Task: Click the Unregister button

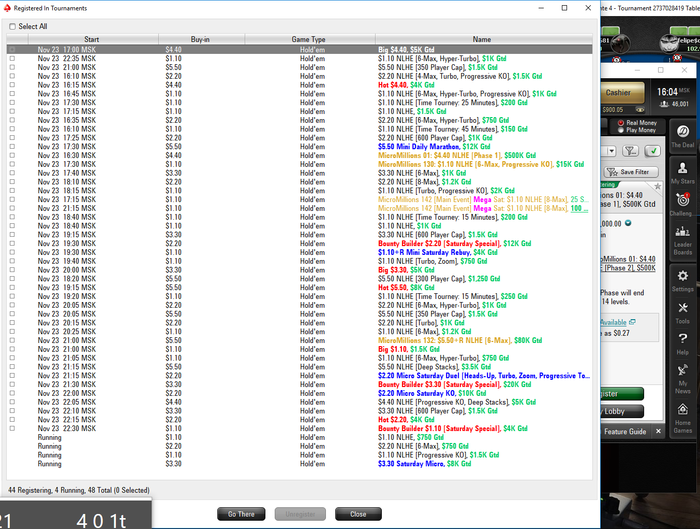Action: [300, 514]
